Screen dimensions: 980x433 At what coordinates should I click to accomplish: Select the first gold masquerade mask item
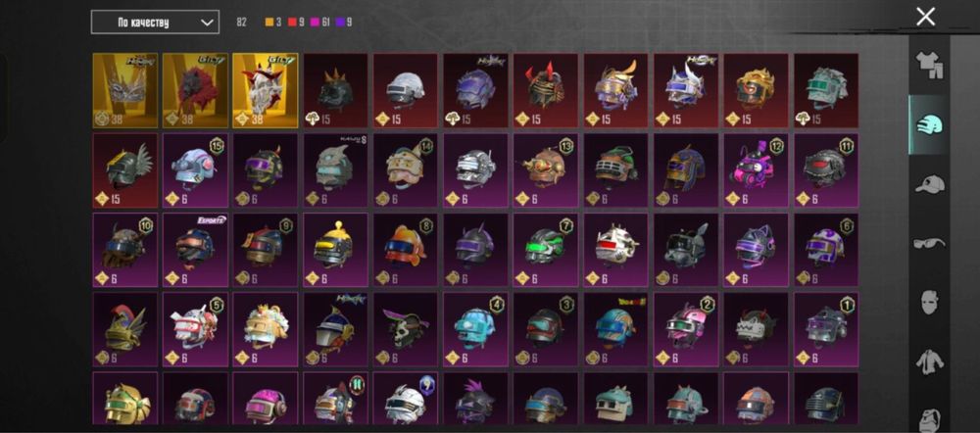[x=125, y=90]
